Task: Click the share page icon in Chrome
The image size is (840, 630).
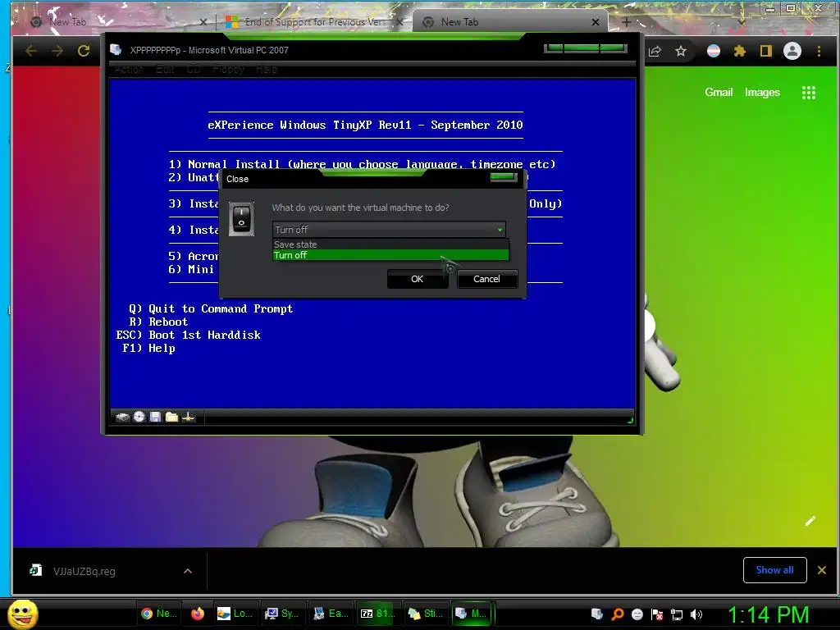Action: 655,52
